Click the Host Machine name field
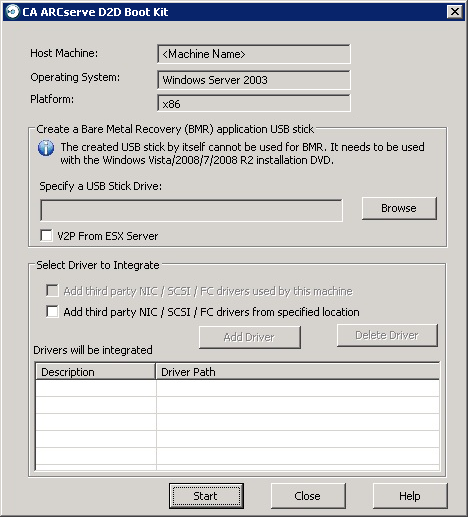Image resolution: width=468 pixels, height=517 pixels. point(254,54)
